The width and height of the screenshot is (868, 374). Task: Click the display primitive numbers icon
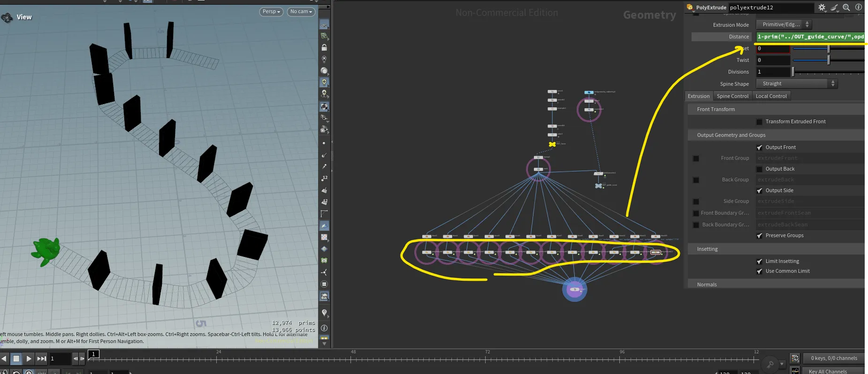click(324, 202)
